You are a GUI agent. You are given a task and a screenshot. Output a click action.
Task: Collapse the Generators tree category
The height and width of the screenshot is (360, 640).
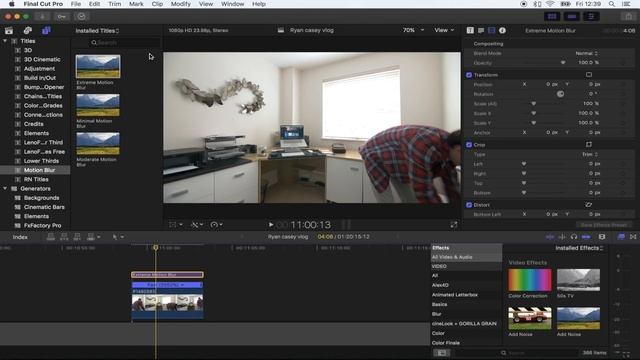click(x=5, y=189)
